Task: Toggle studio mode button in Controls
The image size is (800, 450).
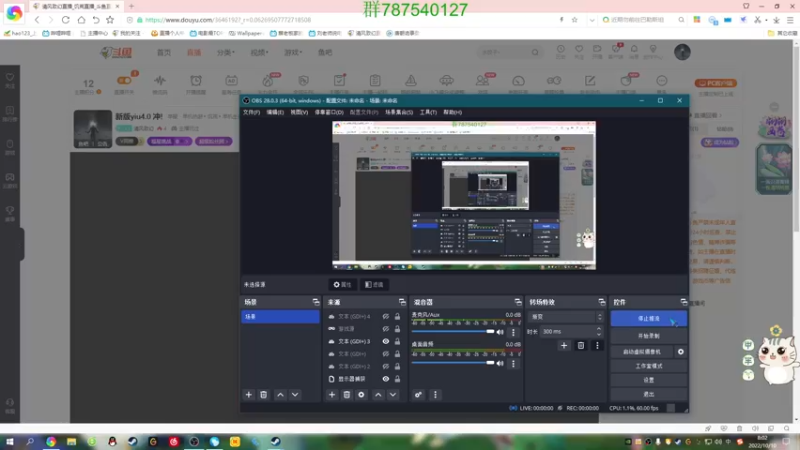Action: pyautogui.click(x=648, y=366)
